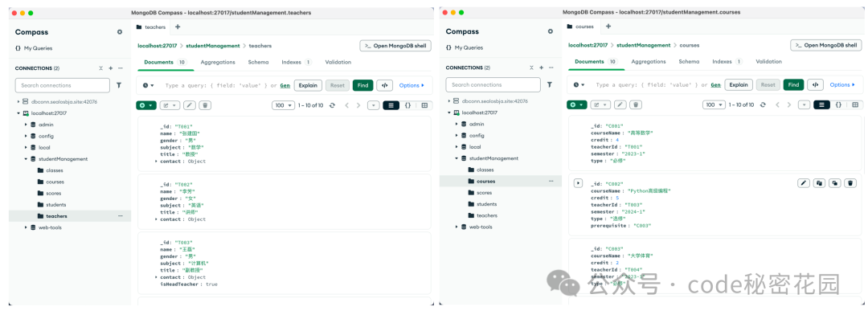Viewport: 868px width, 319px height.
Task: Switch to list view in courses window
Action: click(822, 104)
